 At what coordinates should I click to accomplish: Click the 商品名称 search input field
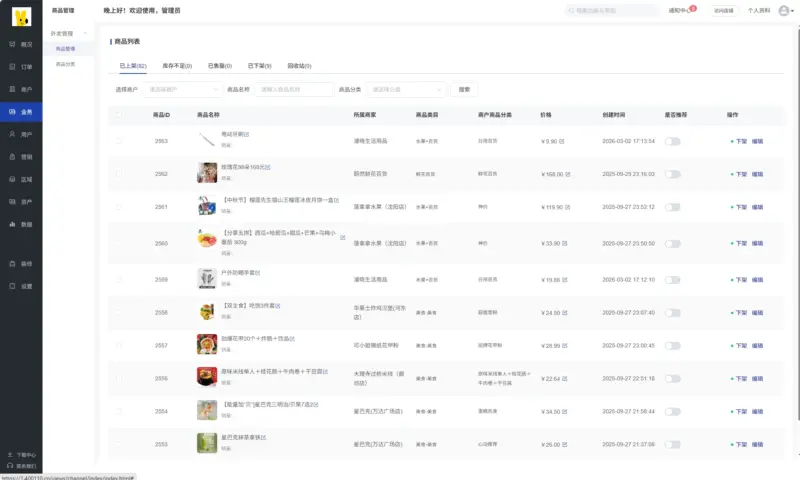coord(295,89)
